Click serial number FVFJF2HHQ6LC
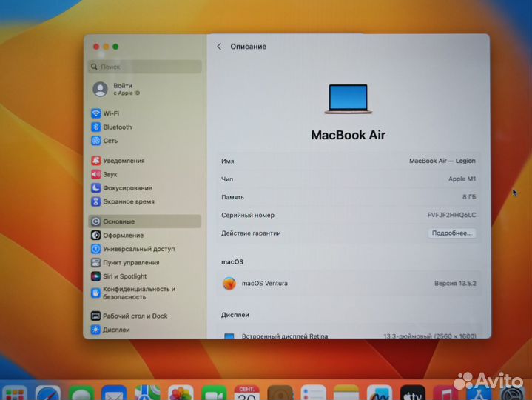Viewport: 532px width, 400px height. pyautogui.click(x=451, y=215)
